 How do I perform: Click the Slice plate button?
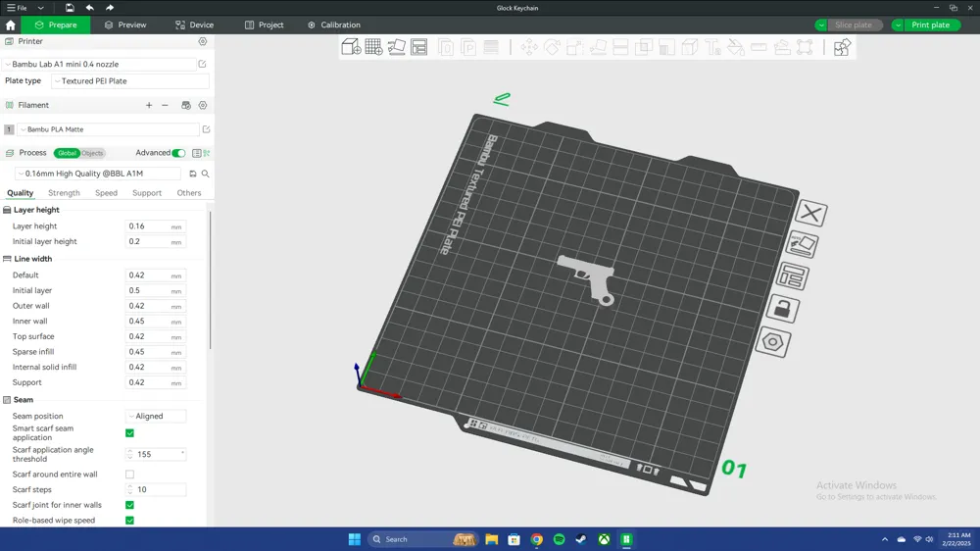point(854,25)
